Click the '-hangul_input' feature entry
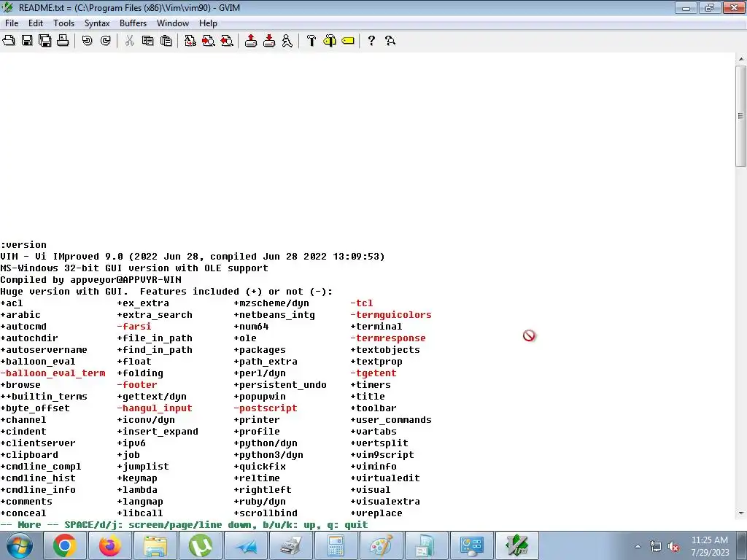The image size is (747, 560). point(155,408)
